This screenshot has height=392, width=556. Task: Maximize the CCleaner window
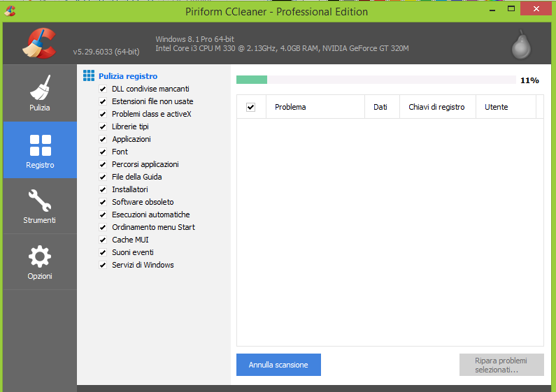coord(511,9)
